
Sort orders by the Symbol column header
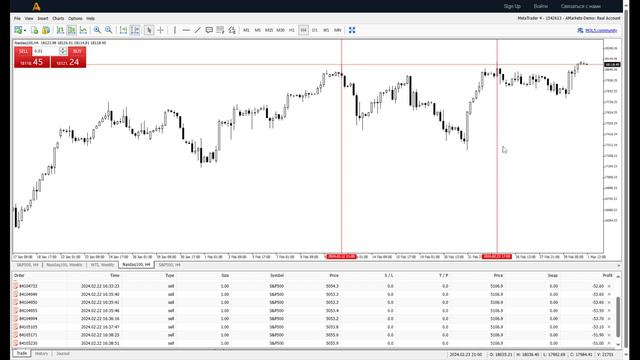pos(277,276)
